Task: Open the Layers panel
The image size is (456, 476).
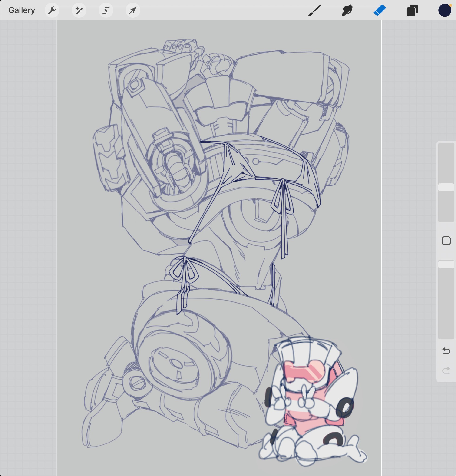Action: [412, 10]
